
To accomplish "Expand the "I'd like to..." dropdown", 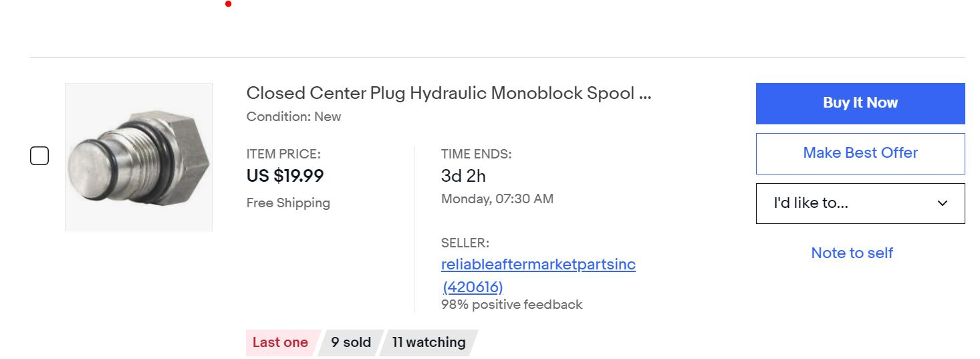I will pos(860,203).
